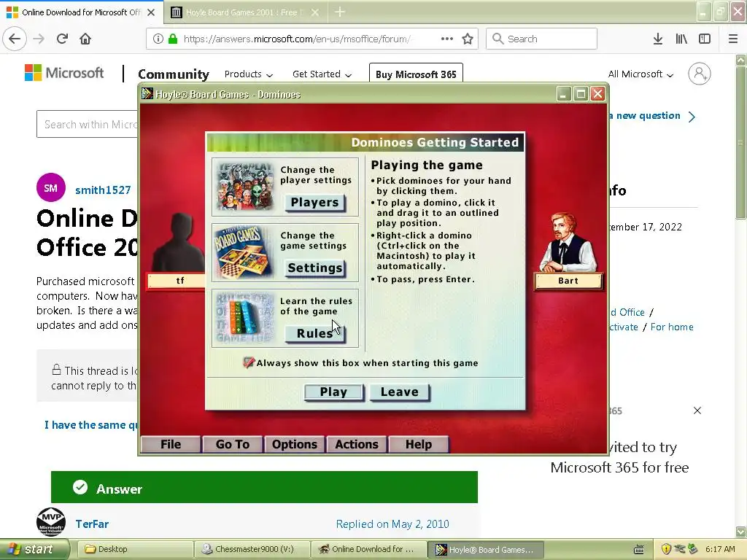Open TerFar user profile link

point(92,524)
